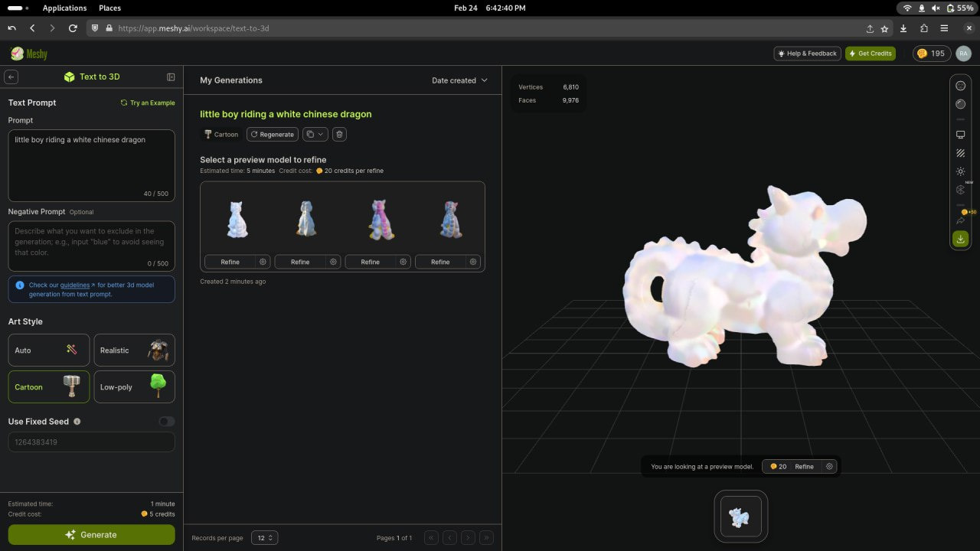Click the Generate button
Image resolution: width=980 pixels, height=551 pixels.
[x=92, y=535]
